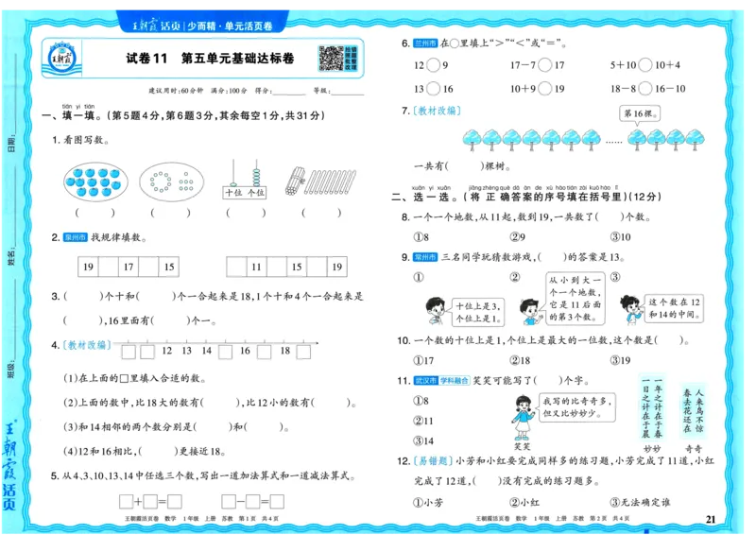This screenshot has width=756, height=535.
Task: Click the poem strip labeled 奇奇
Action: [x=693, y=408]
